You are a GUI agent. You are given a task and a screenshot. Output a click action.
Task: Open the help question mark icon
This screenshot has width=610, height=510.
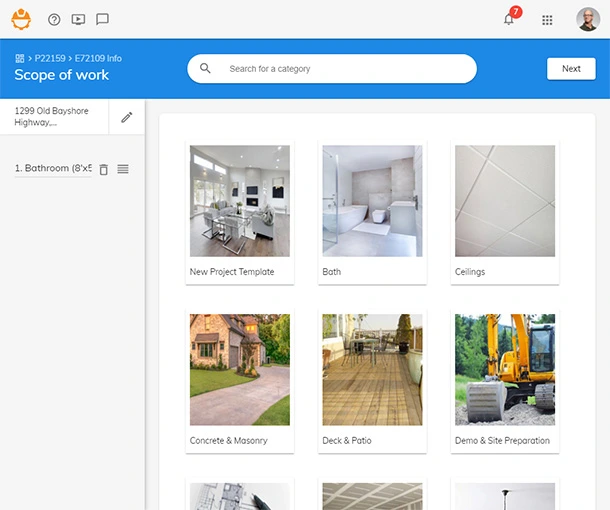(54, 19)
